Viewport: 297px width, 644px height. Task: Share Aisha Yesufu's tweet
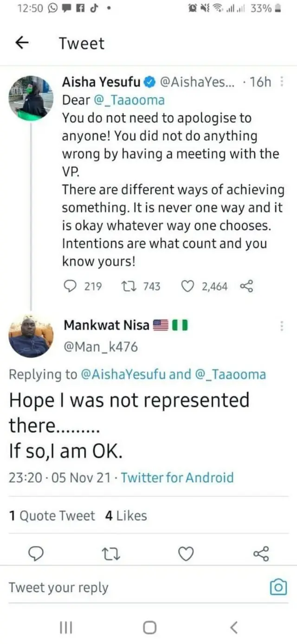pos(246,286)
